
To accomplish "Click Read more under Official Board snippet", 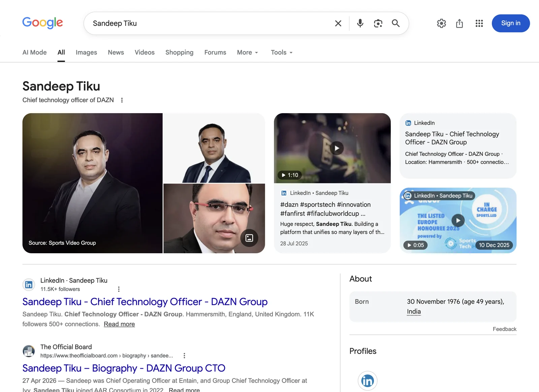I will click(x=184, y=390).
